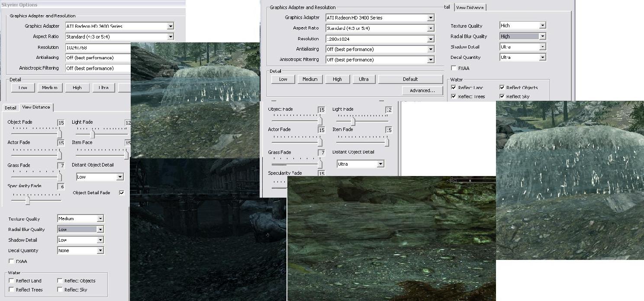This screenshot has height=301, width=644.
Task: Apply the Medium preset in 1280x1024 panel
Action: coord(310,79)
